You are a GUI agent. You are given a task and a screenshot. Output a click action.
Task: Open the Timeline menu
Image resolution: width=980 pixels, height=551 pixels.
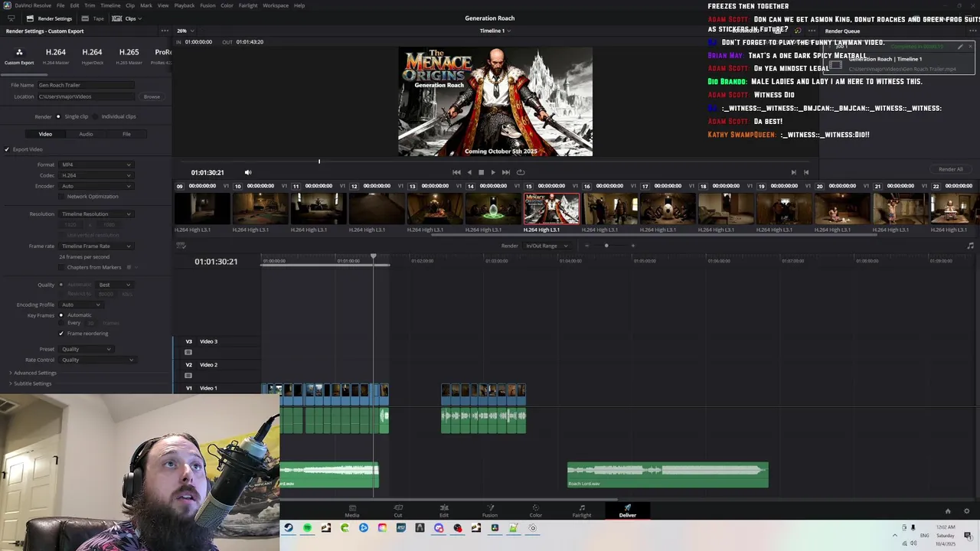point(110,5)
